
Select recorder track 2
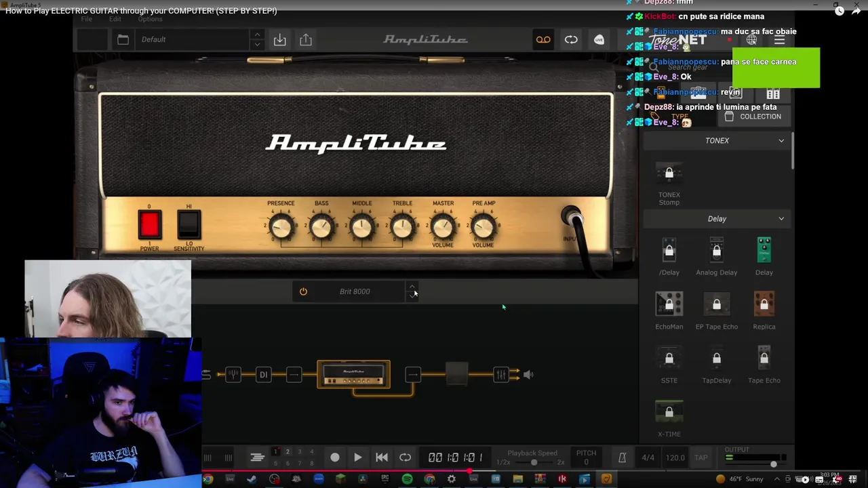point(288,451)
